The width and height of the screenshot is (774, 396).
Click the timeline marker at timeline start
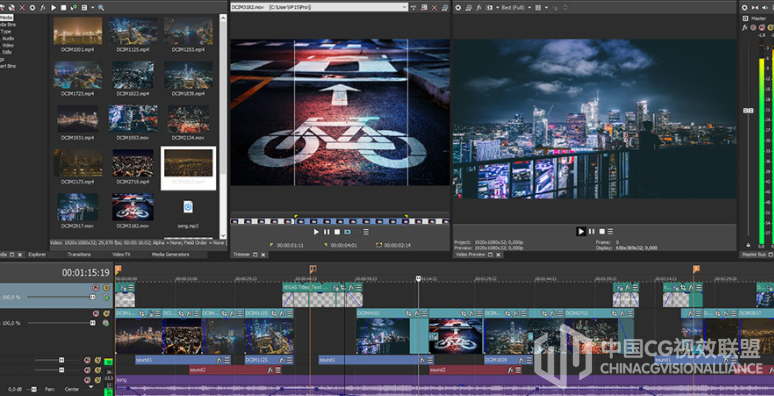(x=118, y=269)
